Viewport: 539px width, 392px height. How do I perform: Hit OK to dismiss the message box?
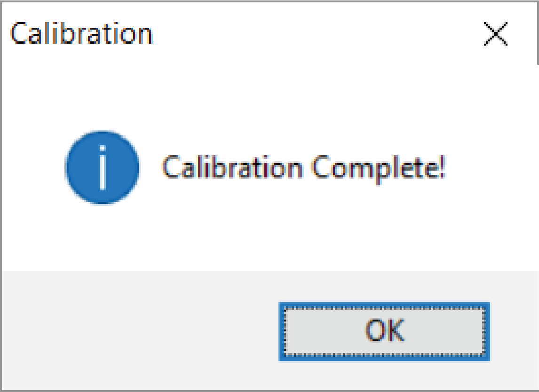tap(384, 331)
